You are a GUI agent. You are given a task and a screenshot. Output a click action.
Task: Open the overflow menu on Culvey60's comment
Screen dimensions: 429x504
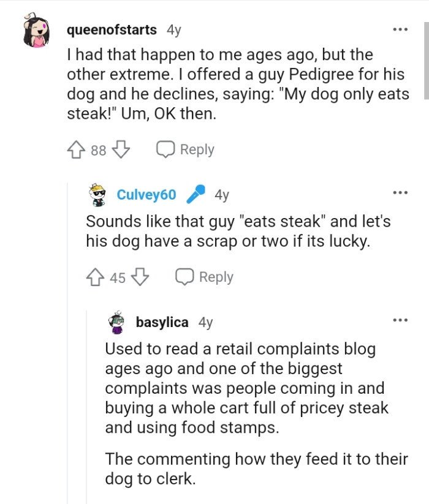click(x=400, y=192)
